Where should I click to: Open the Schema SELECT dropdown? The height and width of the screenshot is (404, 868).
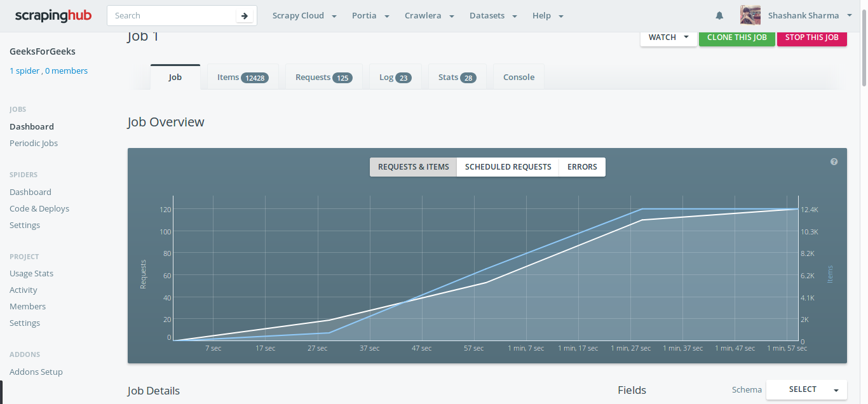point(806,389)
